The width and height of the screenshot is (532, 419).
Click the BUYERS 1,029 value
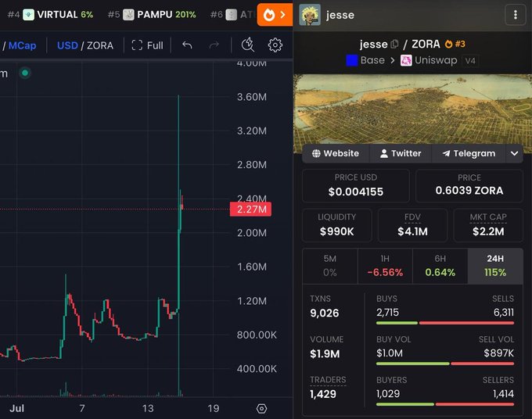point(388,393)
